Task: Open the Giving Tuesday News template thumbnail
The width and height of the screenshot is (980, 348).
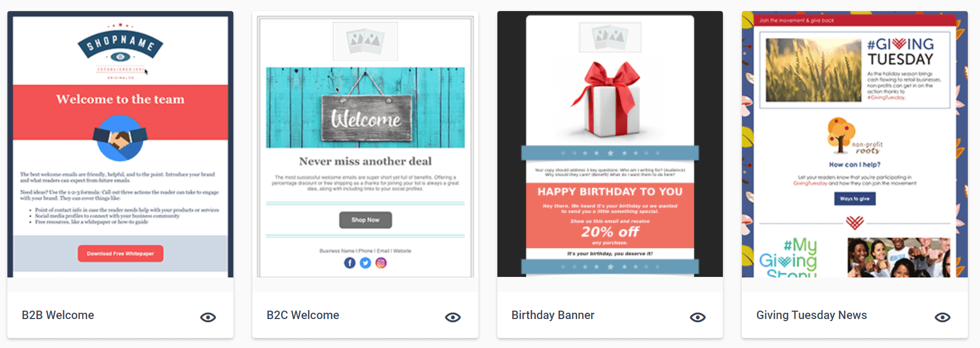Action: pyautogui.click(x=855, y=144)
